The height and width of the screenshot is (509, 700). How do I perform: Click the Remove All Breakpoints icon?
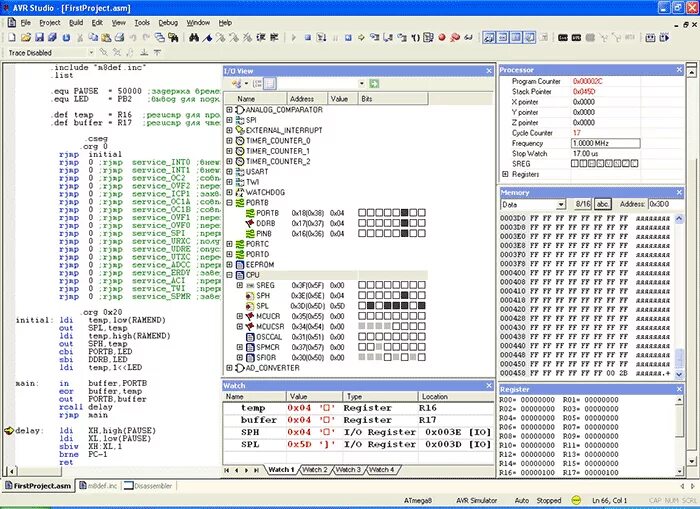pos(455,38)
